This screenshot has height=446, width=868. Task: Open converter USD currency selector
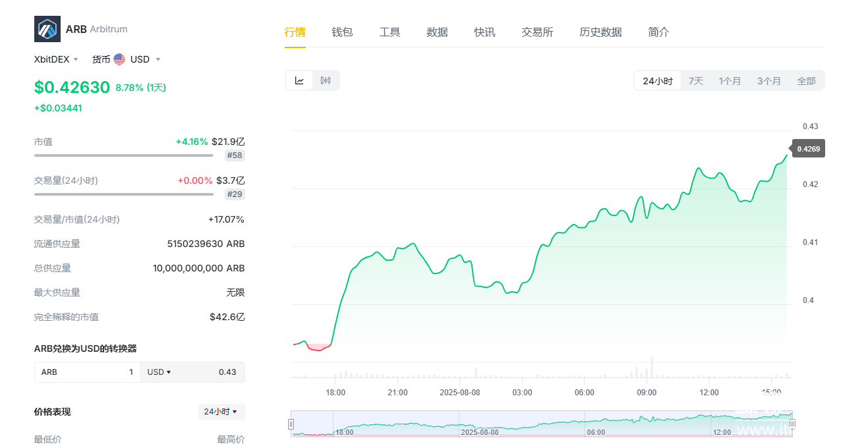[x=159, y=372]
